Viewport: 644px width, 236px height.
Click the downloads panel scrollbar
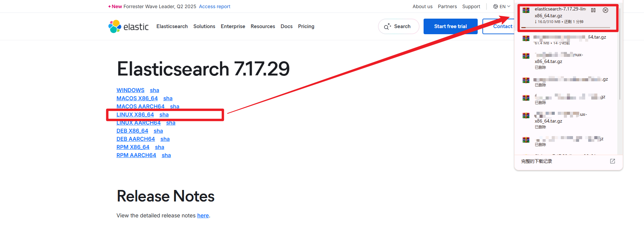coord(620,54)
